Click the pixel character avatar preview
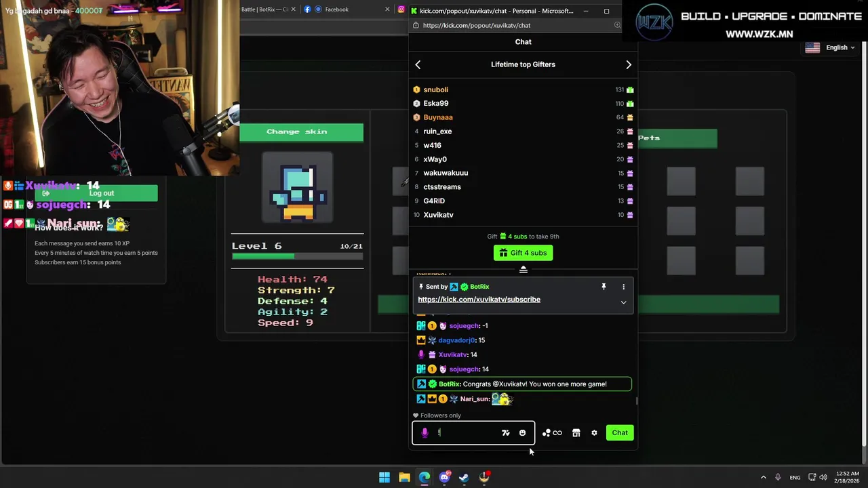Image resolution: width=868 pixels, height=488 pixels. (x=298, y=187)
